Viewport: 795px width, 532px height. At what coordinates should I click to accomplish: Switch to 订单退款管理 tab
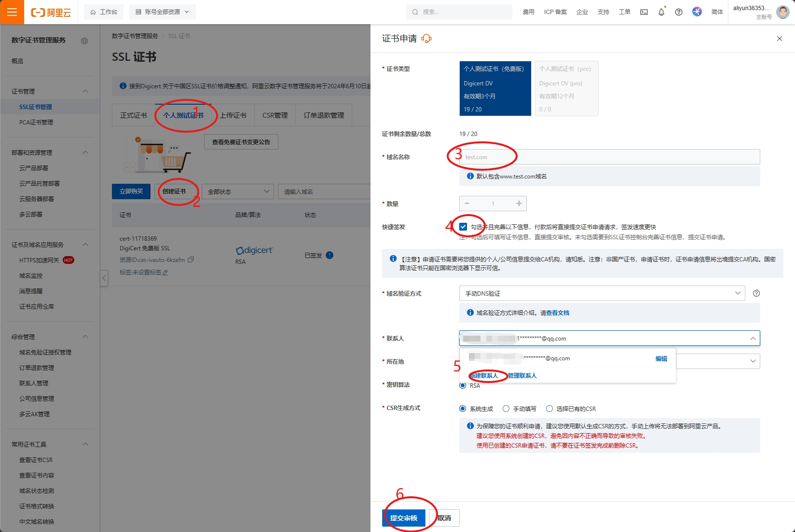324,115
